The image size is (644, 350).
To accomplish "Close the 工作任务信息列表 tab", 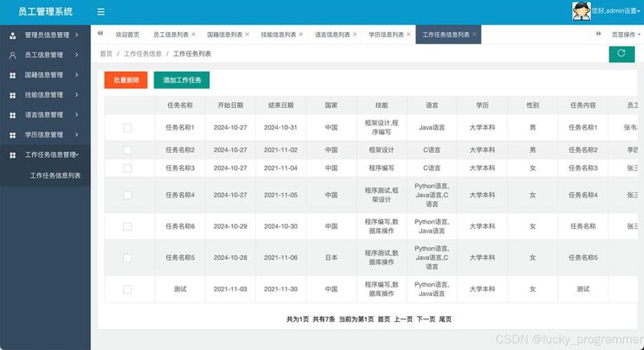I will click(474, 35).
